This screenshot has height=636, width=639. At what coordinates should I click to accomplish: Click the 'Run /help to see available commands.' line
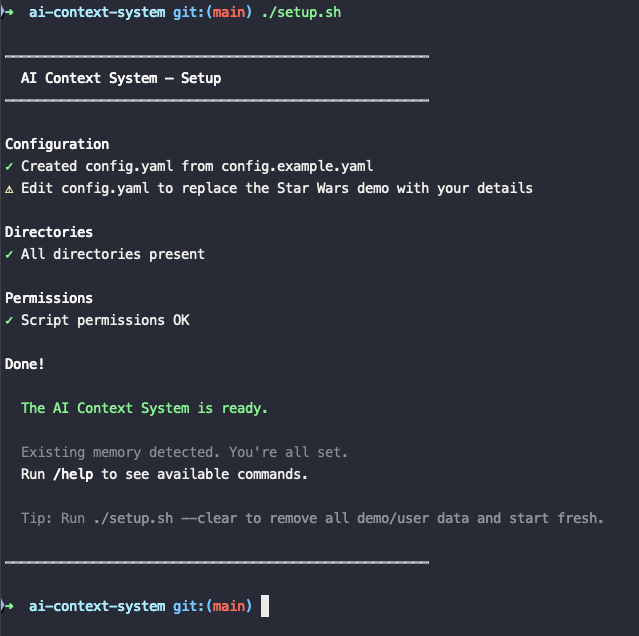164,474
